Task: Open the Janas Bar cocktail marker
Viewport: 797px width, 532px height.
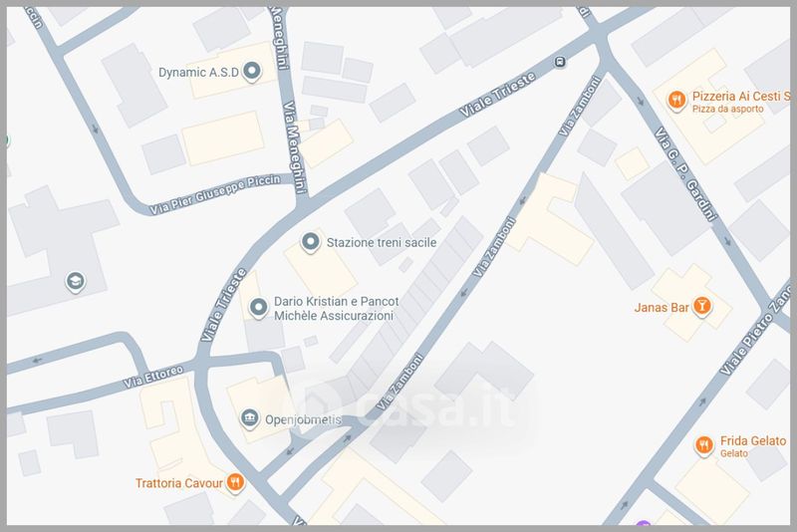Action: click(x=702, y=307)
